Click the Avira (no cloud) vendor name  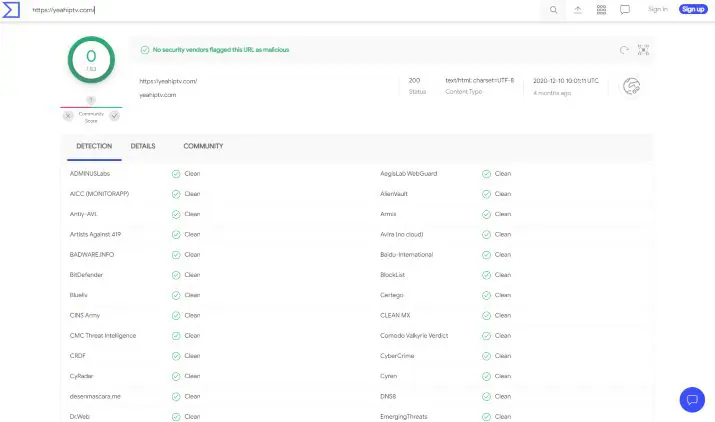(402, 234)
